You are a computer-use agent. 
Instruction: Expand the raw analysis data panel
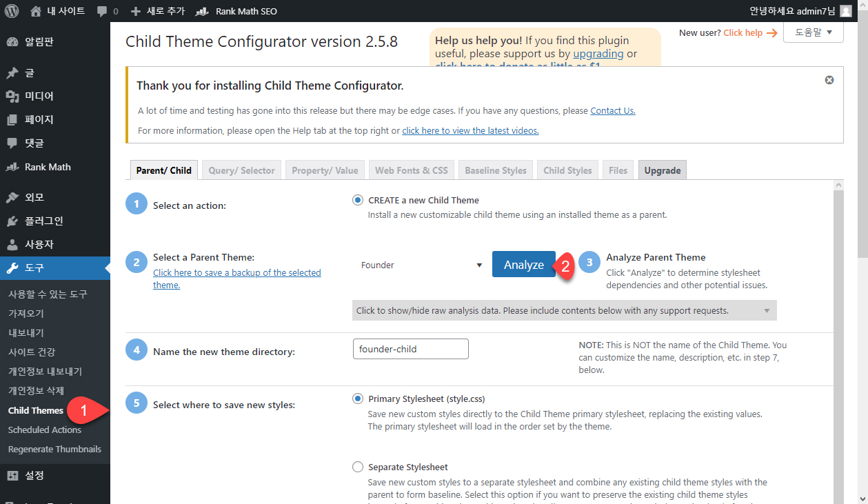pyautogui.click(x=564, y=310)
